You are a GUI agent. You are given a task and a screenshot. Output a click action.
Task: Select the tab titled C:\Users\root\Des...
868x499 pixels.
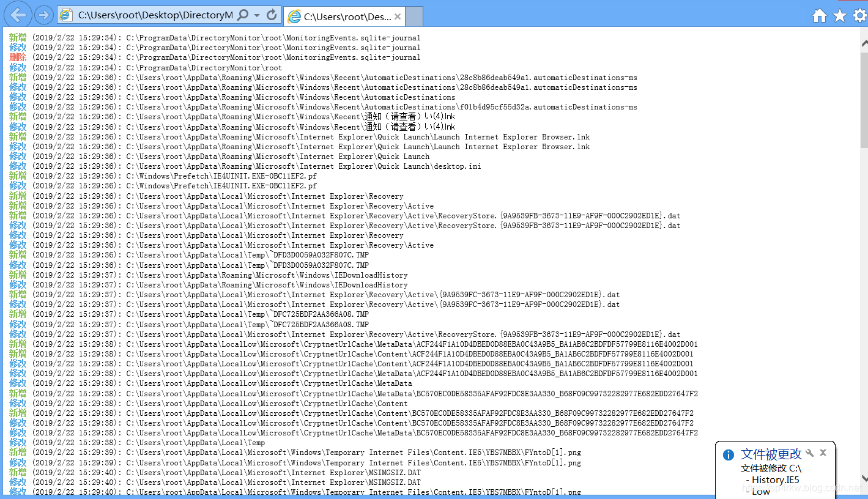[345, 17]
